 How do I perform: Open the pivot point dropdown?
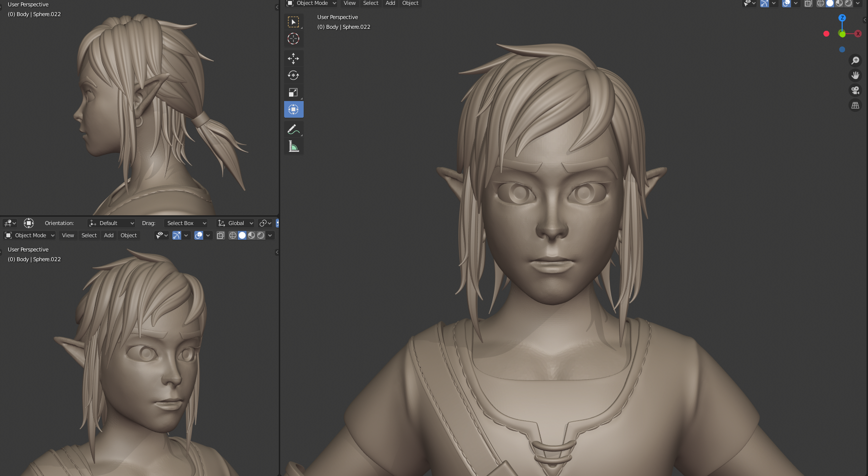266,223
